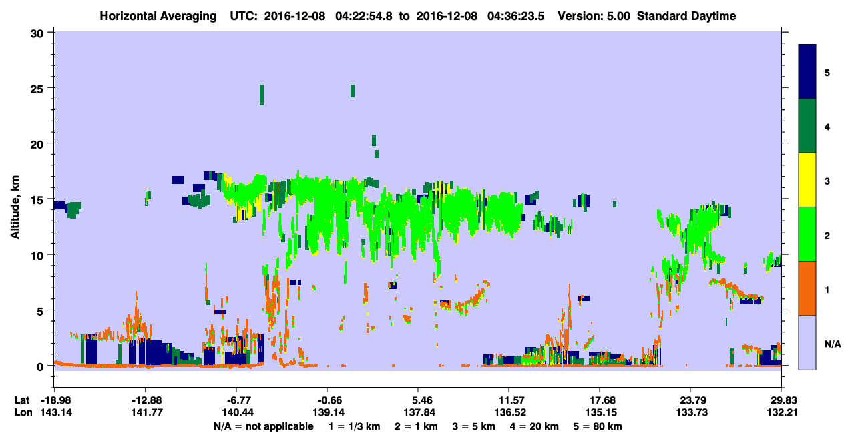Select the bright green colorbar segment labeled 2
Screen dimensions: 868x445
808,234
